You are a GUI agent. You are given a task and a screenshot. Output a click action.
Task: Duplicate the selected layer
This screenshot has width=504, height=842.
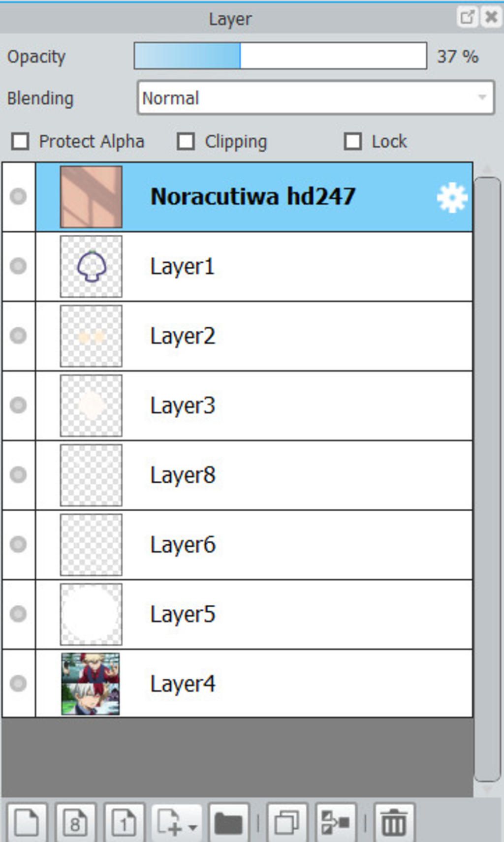pyautogui.click(x=287, y=822)
